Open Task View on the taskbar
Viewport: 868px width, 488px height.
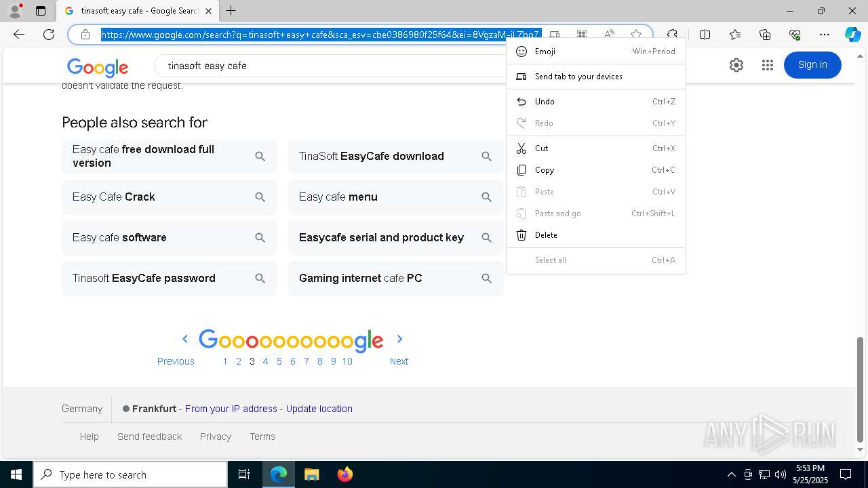coord(244,474)
